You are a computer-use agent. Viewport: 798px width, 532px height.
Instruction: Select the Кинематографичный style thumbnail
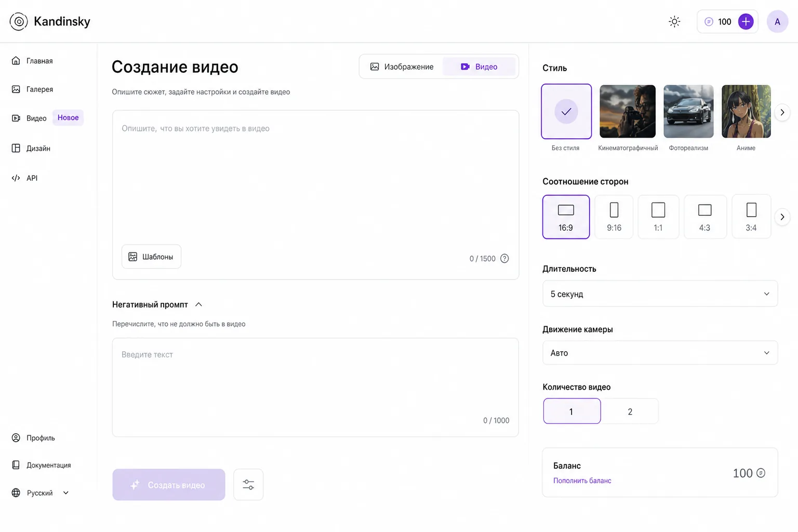coord(628,111)
